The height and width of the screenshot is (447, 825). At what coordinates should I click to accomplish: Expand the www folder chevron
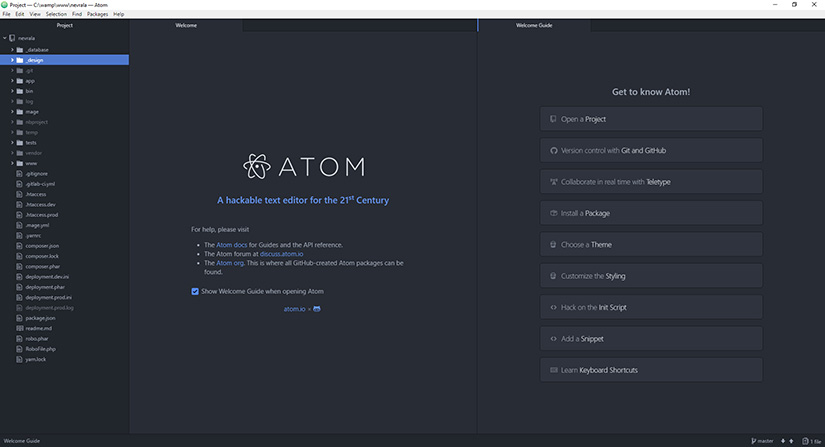pyautogui.click(x=12, y=163)
